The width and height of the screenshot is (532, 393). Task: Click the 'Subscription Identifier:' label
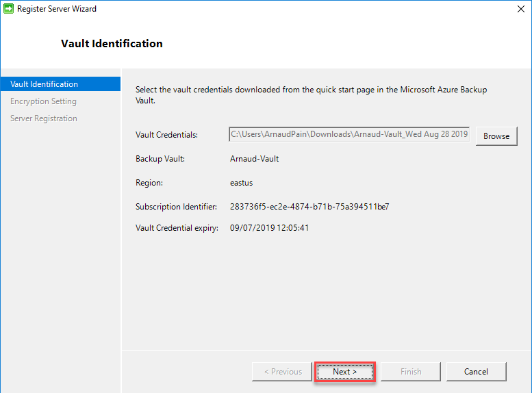(x=176, y=206)
